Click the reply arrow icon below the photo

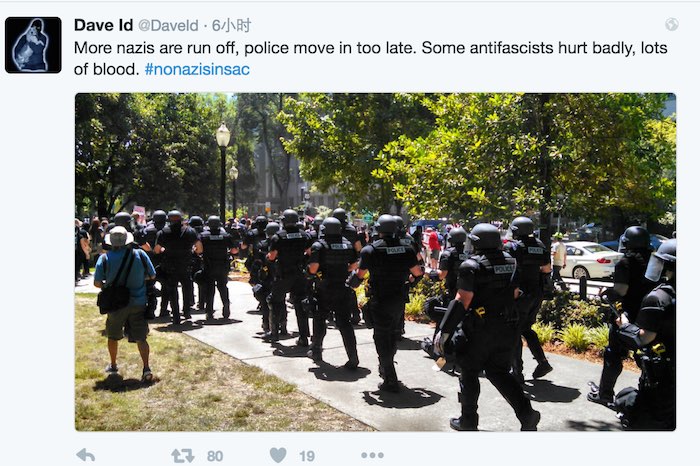point(85,455)
